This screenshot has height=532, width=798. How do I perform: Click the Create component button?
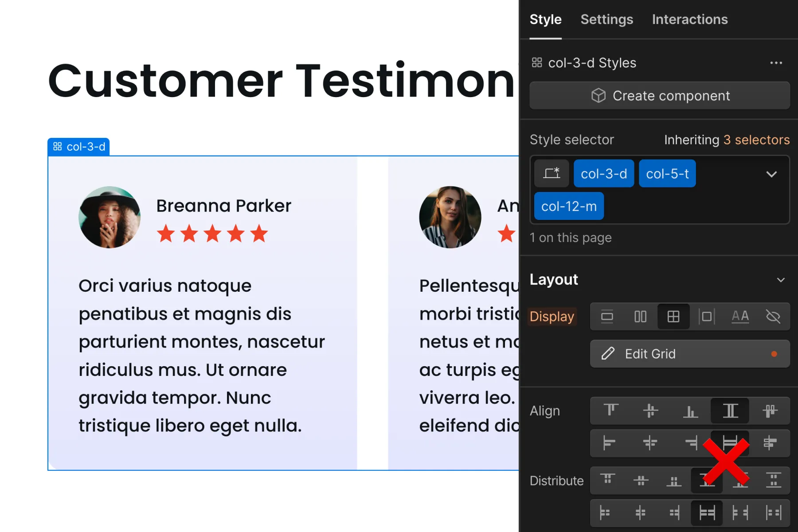pos(660,95)
